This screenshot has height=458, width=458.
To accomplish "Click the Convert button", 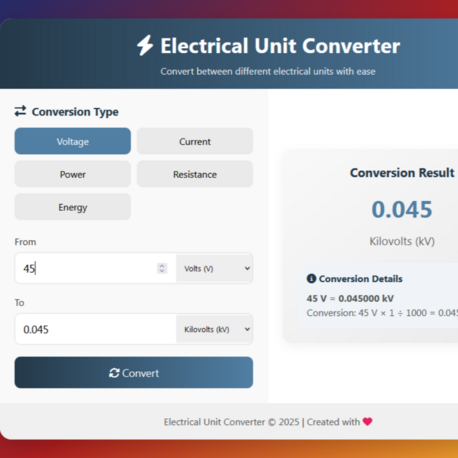I will click(x=134, y=373).
